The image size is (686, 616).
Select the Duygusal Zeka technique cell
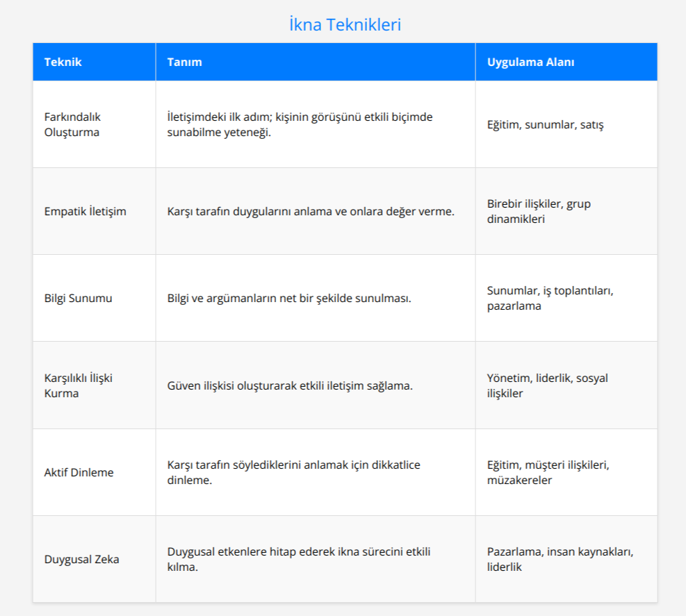coord(82,559)
